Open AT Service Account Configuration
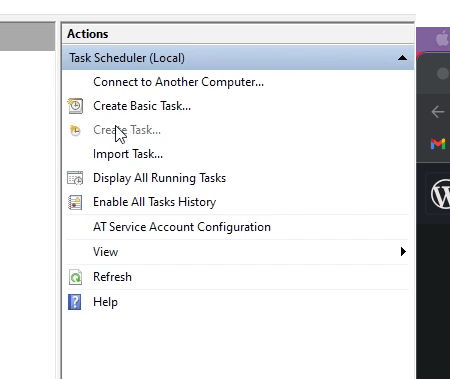 [182, 227]
